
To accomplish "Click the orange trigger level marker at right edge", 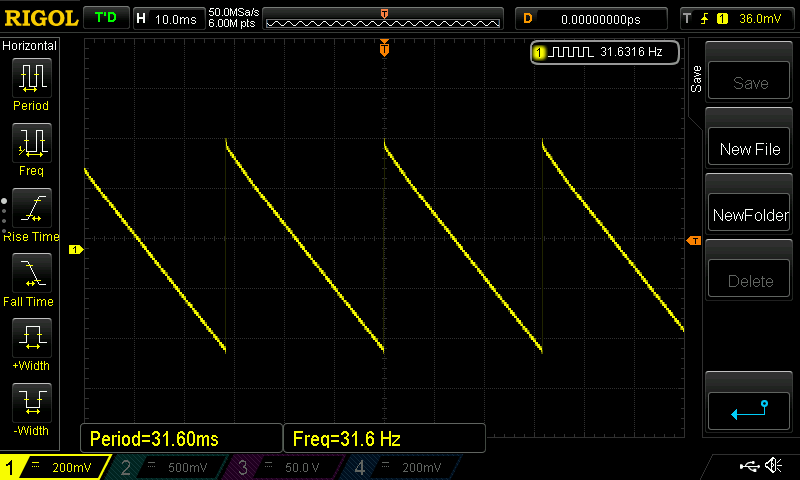I will coord(693,241).
